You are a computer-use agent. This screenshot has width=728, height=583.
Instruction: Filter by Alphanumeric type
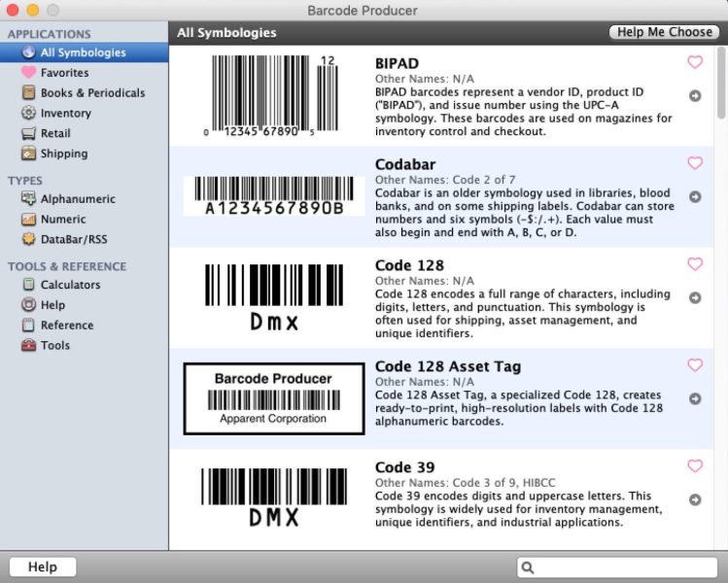tap(78, 198)
